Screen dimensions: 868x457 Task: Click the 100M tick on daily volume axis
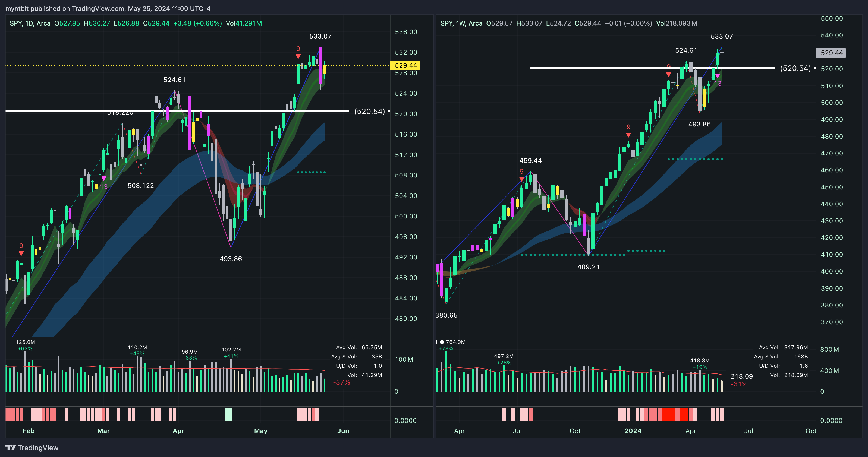click(404, 360)
